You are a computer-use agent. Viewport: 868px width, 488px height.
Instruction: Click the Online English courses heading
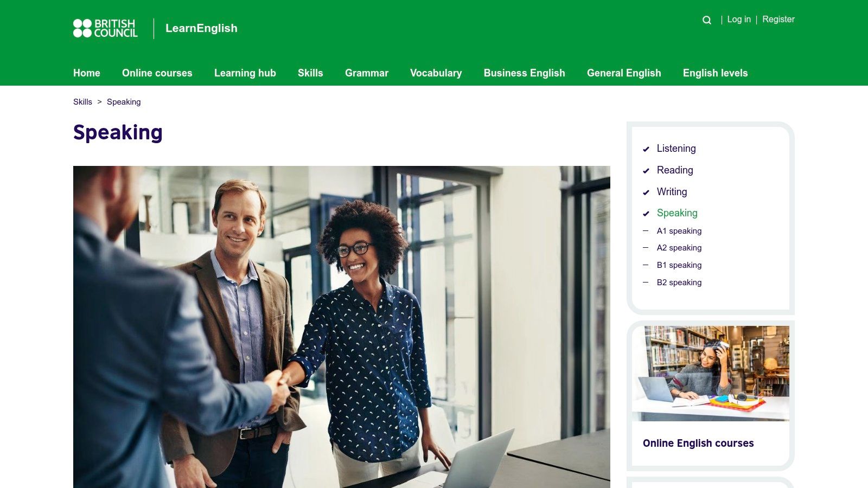(x=698, y=443)
